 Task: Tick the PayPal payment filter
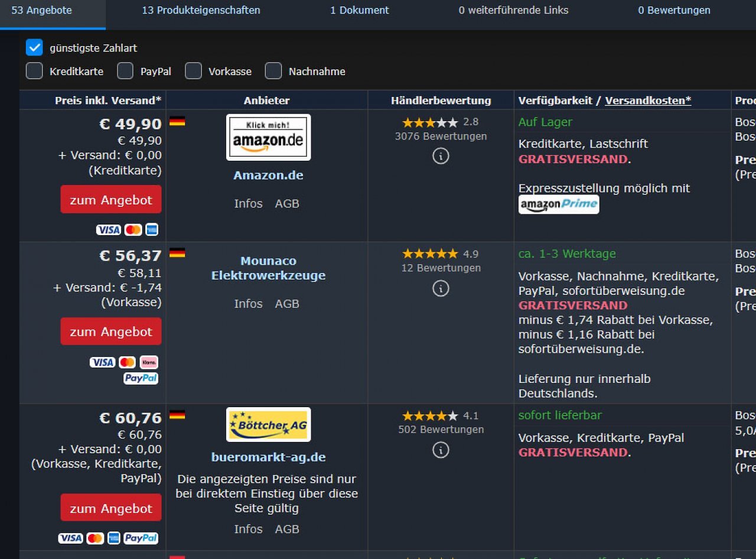coord(125,71)
